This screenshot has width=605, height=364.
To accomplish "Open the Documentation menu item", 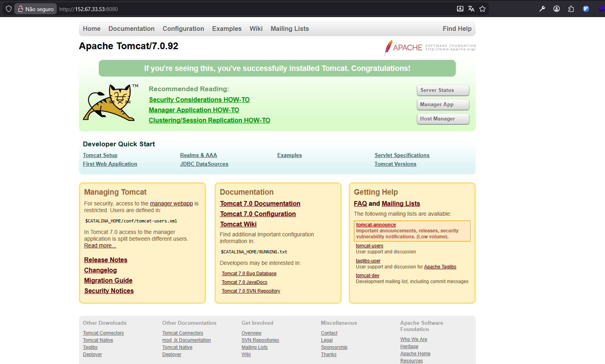I will point(131,29).
